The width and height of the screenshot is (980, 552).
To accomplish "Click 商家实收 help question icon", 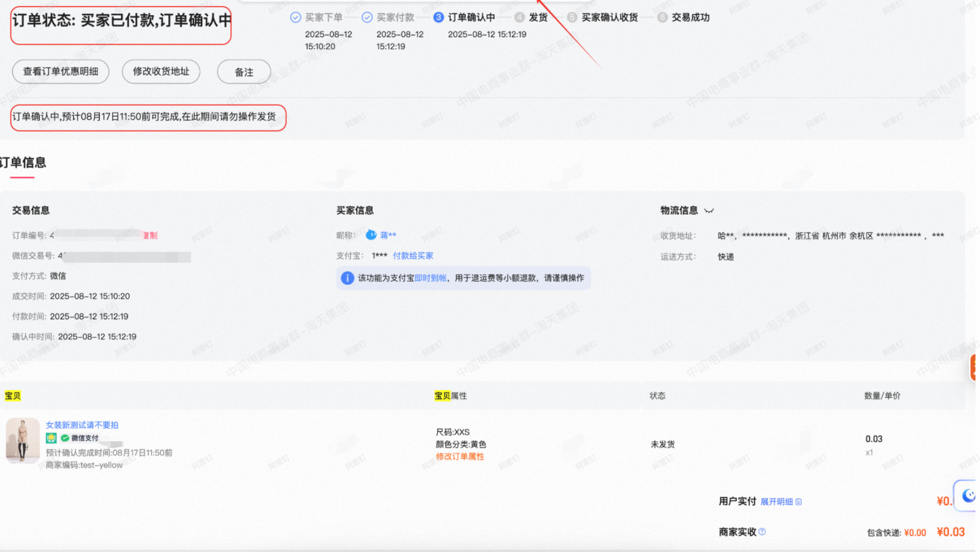I will click(762, 532).
